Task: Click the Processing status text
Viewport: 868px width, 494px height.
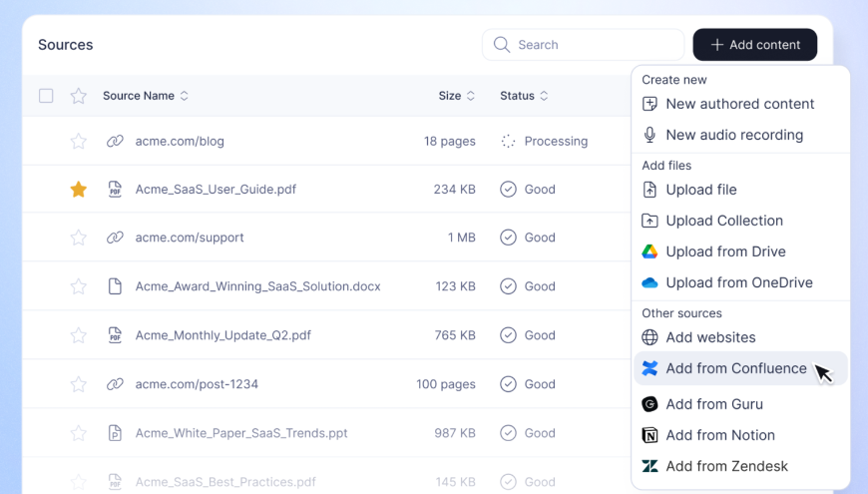Action: point(556,142)
